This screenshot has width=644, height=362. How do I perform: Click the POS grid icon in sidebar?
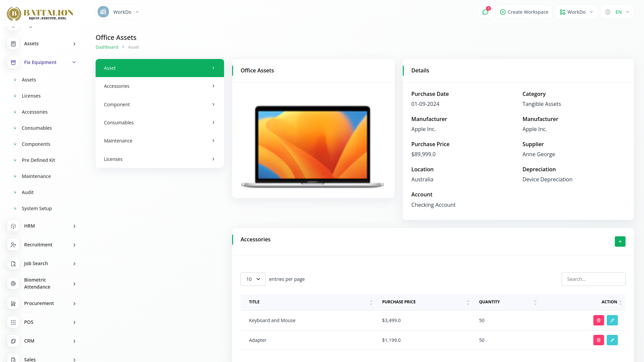[13, 322]
